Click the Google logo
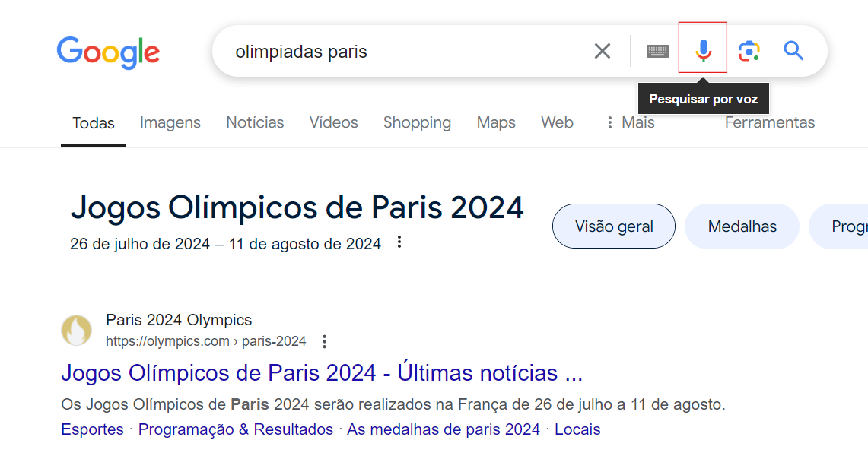This screenshot has width=868, height=475. (x=109, y=52)
